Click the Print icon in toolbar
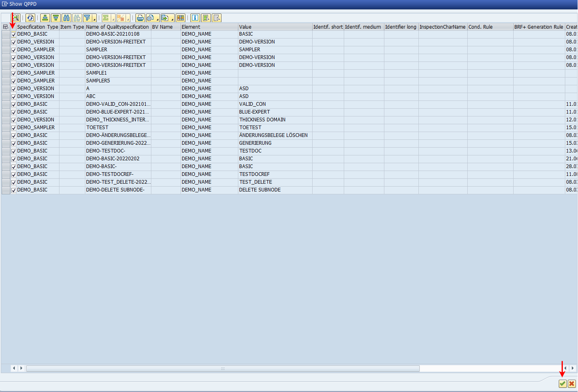Screen dimensions: 578x392 140,18
